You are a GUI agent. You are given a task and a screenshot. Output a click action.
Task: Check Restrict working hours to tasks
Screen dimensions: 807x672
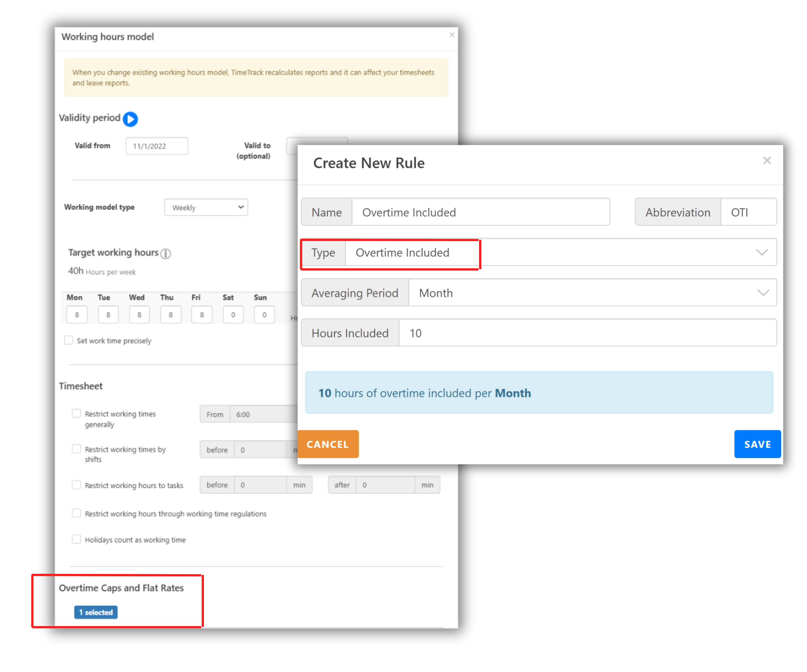coord(76,485)
